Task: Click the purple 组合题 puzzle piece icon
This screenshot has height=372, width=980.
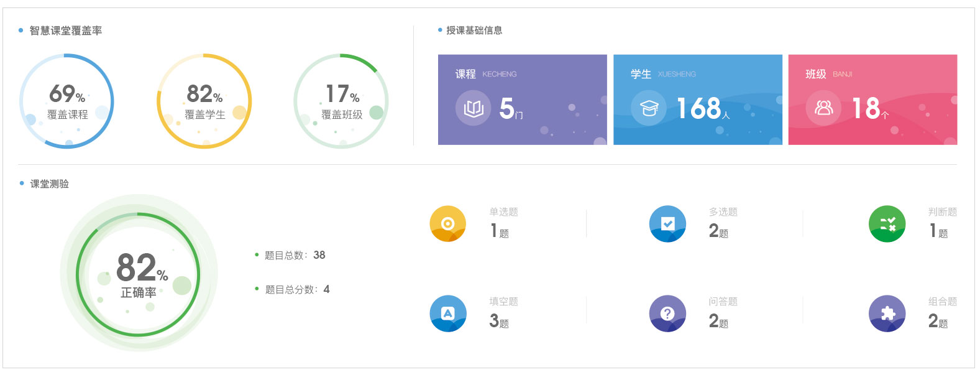Action: (x=887, y=314)
